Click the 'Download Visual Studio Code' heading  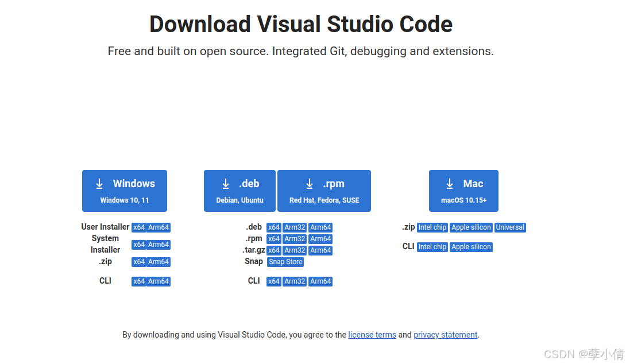pos(301,24)
